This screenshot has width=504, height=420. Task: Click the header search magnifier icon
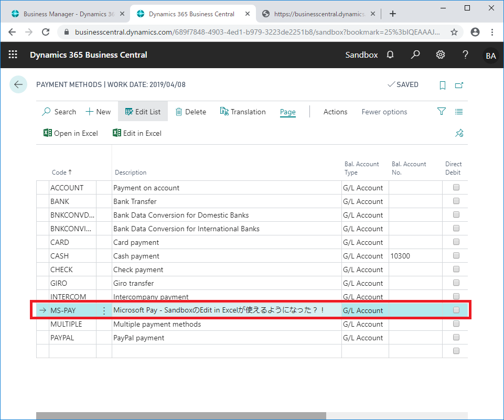[x=415, y=55]
